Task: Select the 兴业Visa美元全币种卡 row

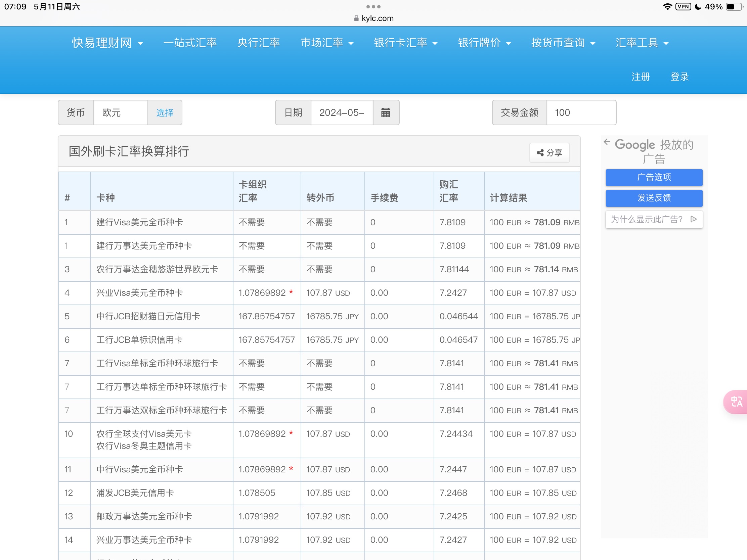Action: [x=319, y=293]
